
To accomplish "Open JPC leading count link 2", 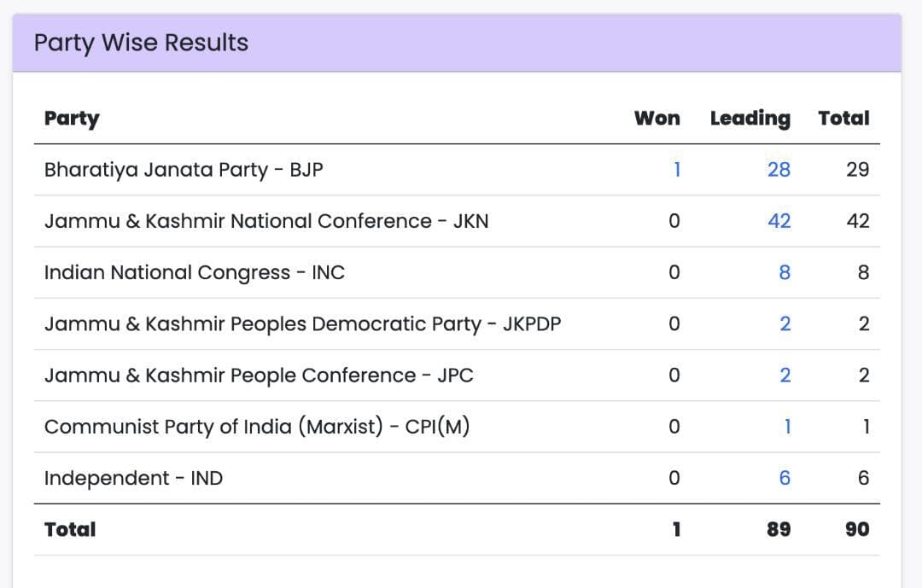I will pos(785,376).
